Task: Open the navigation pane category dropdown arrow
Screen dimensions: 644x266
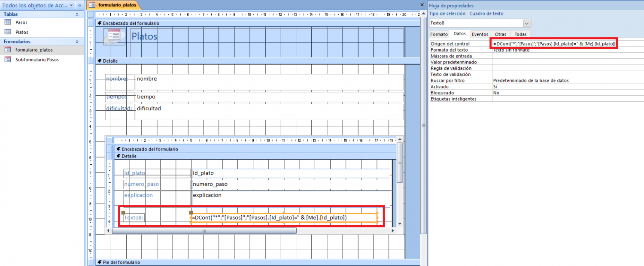Action: click(x=71, y=6)
